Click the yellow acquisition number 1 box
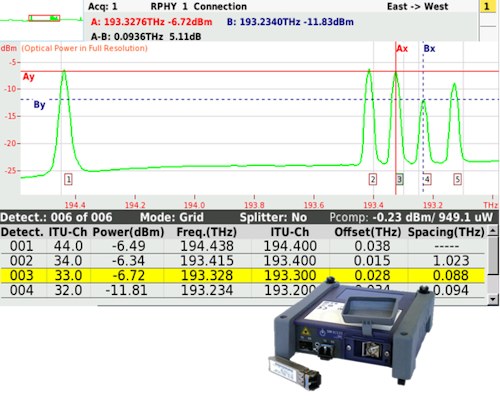 click(487, 6)
